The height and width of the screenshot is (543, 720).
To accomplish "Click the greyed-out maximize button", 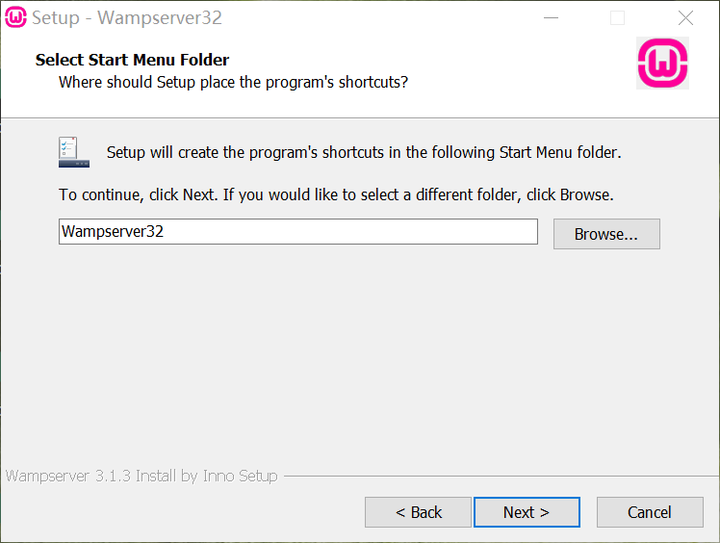I will point(617,18).
